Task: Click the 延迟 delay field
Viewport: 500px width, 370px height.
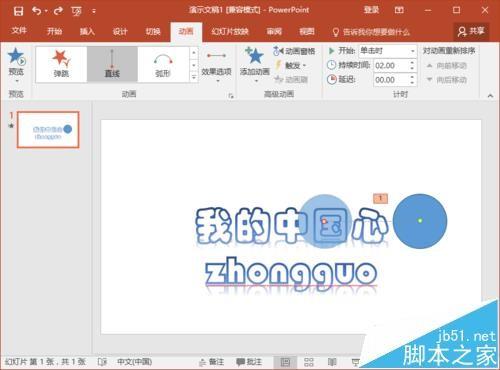Action: 391,80
